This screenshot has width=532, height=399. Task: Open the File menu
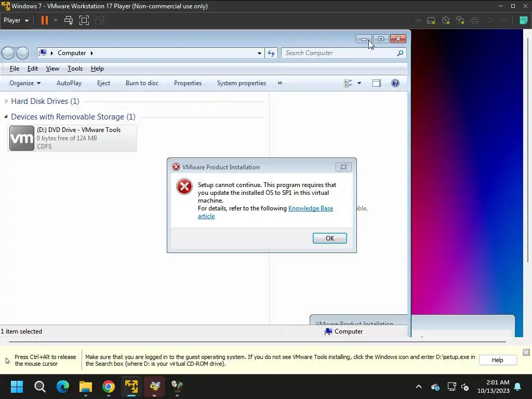click(x=14, y=69)
